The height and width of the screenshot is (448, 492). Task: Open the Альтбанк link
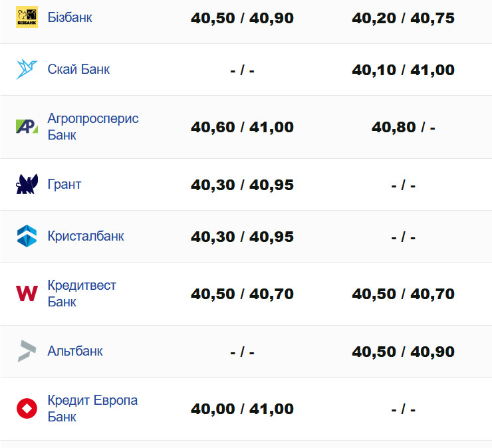point(75,351)
